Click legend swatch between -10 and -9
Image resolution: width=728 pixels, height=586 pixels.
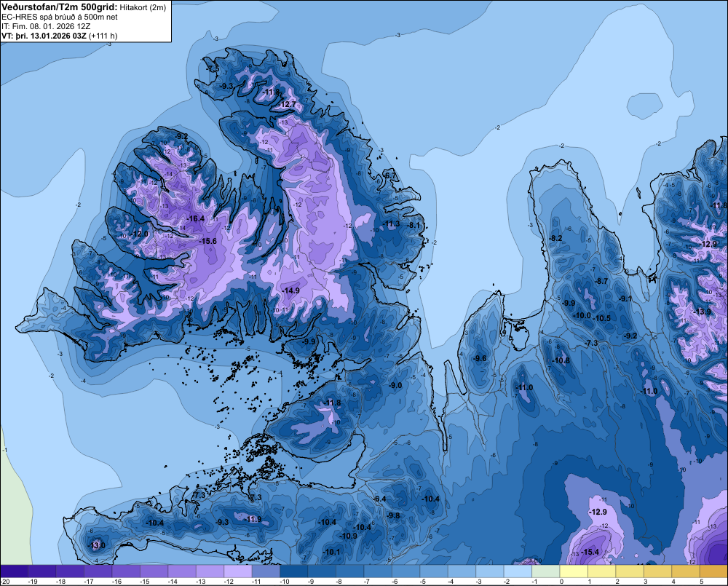click(x=294, y=571)
